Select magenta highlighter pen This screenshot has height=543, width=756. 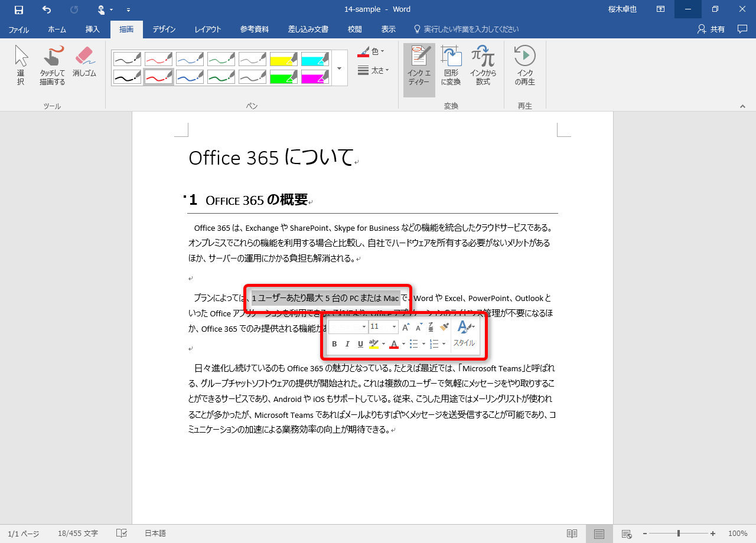(315, 77)
